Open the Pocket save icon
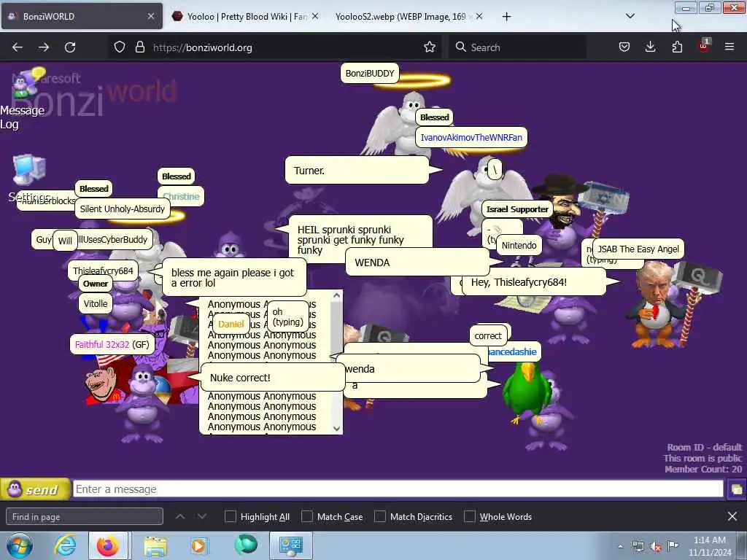The height and width of the screenshot is (560, 747). tap(624, 47)
